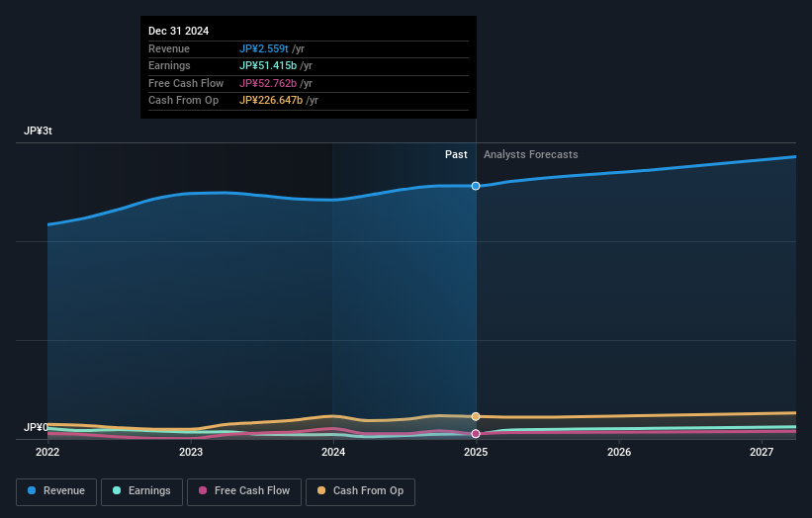
Task: Click the 2026 x-axis label
Action: point(619,452)
